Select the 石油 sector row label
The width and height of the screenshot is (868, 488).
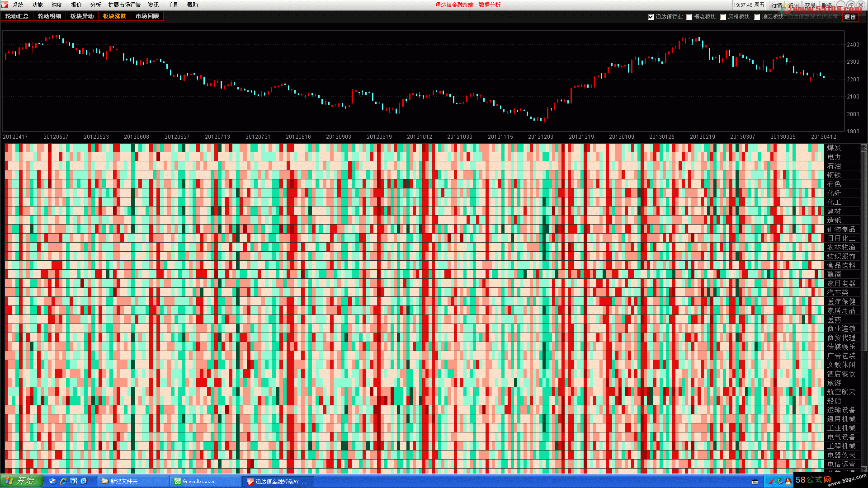point(834,166)
